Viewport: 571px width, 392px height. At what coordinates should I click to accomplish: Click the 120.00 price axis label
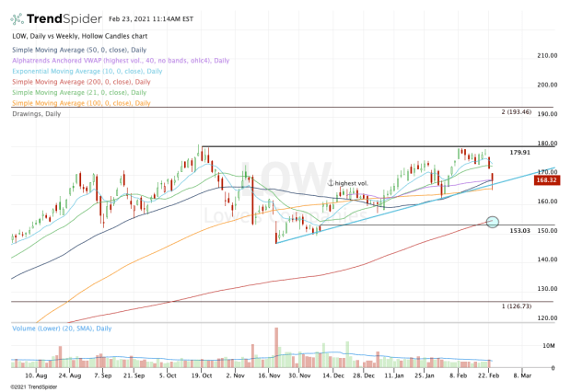pos(547,318)
